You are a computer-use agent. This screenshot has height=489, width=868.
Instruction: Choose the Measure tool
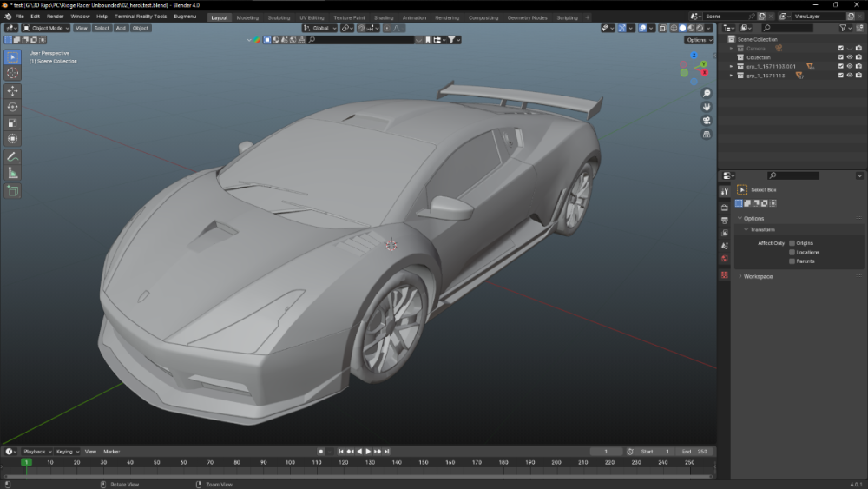[13, 173]
